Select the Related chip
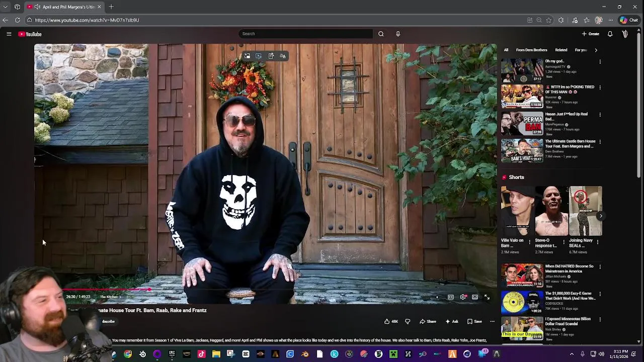644x362 pixels. [x=561, y=50]
